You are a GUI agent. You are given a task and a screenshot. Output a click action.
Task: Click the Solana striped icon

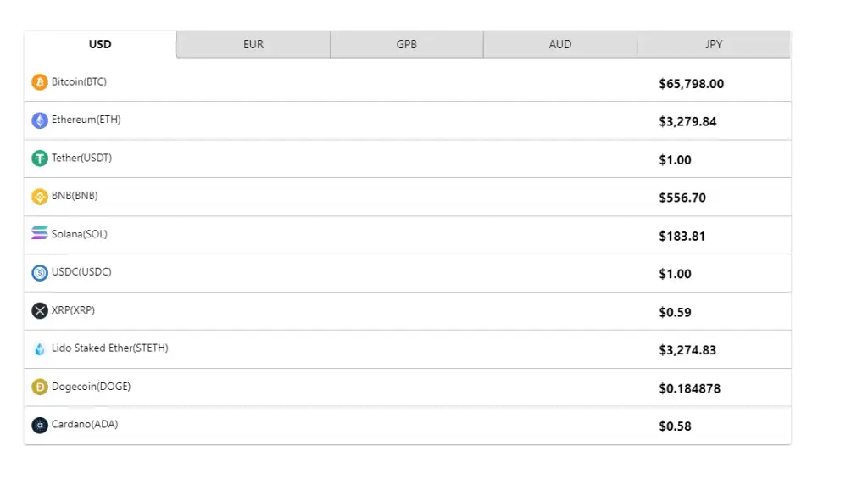click(x=39, y=233)
